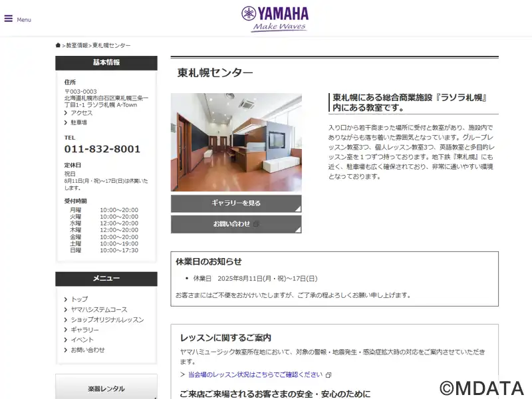532x399 pixels.
Task: Go to home via breadcrumb house icon
Action: (x=58, y=45)
